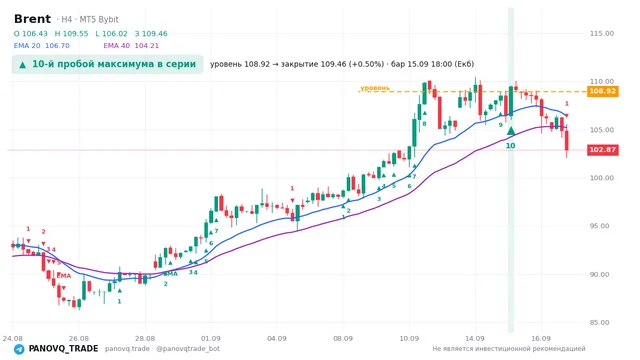Click the panovq.trade · @panovqtrade_bot footer link

click(162, 349)
